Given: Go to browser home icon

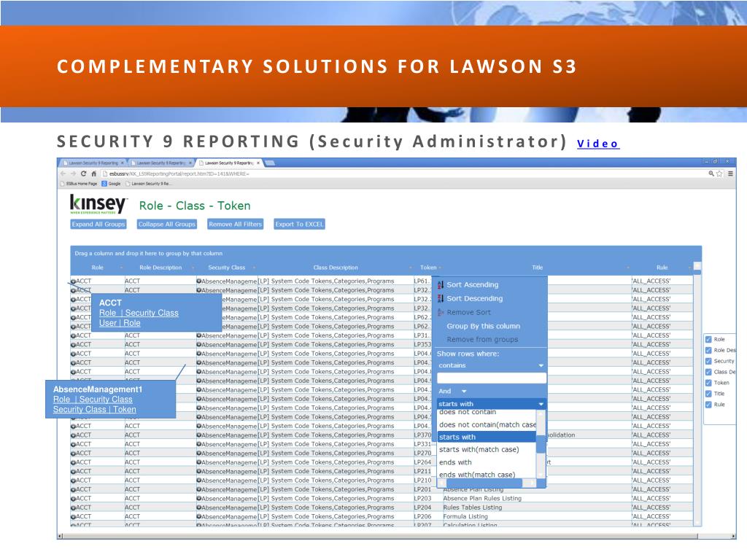Looking at the screenshot, I should click(x=93, y=174).
